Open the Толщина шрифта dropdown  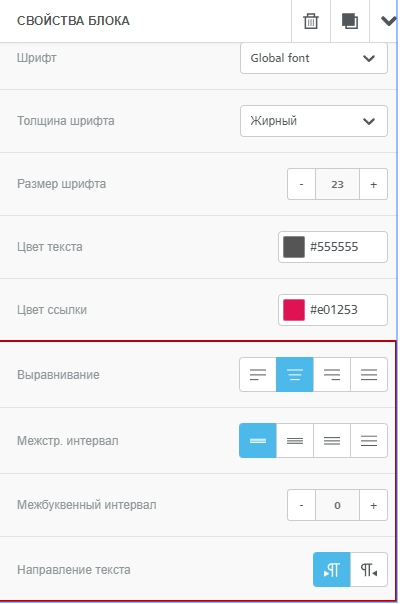point(314,121)
